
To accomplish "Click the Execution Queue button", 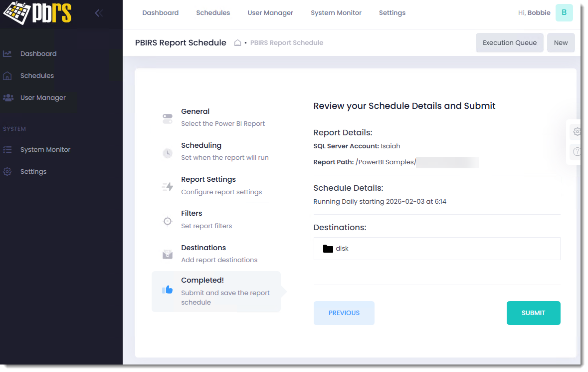I will pos(509,43).
